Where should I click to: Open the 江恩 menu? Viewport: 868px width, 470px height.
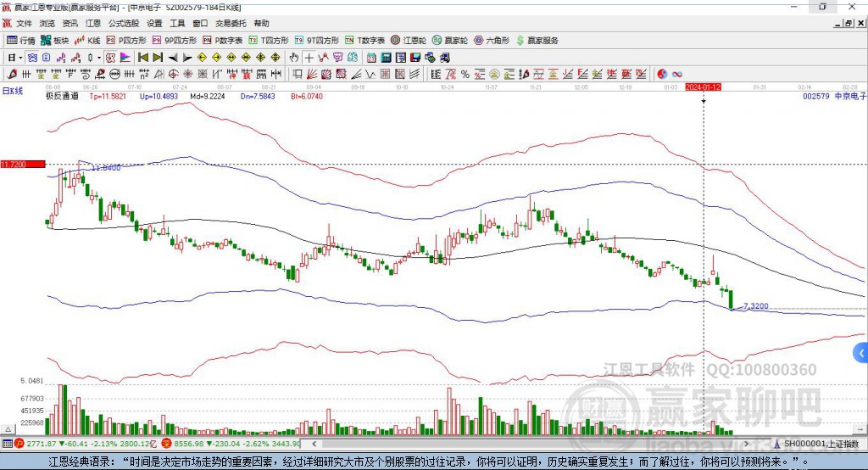(93, 23)
